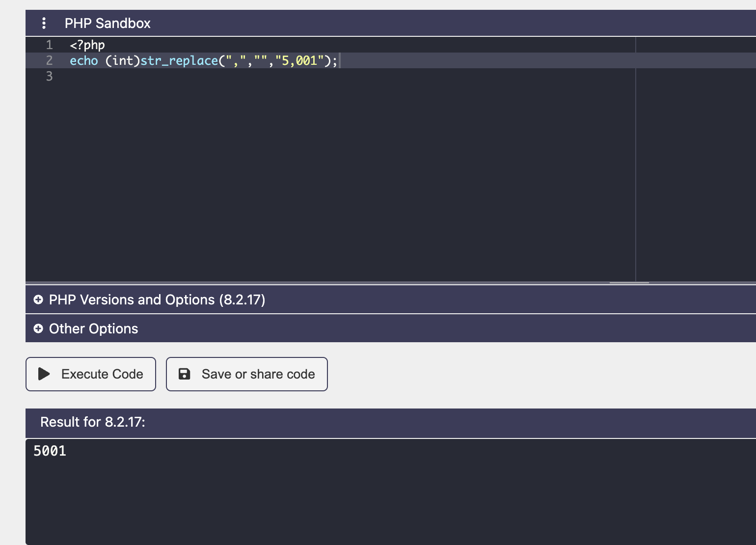Click the '5,001' string literal in code
This screenshot has height=545, width=756.
(299, 60)
